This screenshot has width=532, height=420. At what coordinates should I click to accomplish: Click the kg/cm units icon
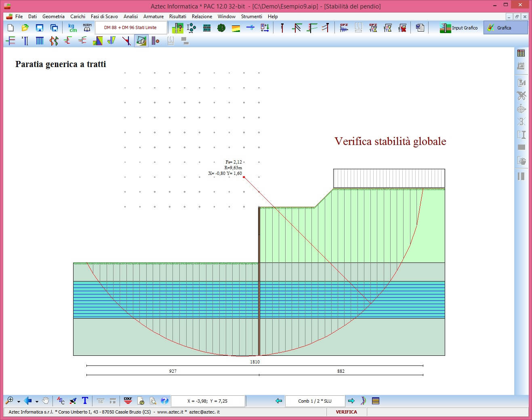point(72,28)
